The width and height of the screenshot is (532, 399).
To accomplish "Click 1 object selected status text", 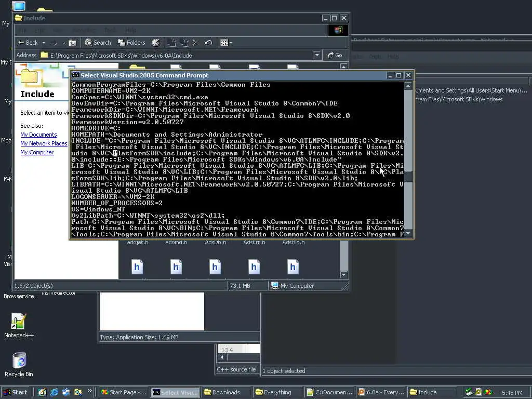I will (284, 371).
